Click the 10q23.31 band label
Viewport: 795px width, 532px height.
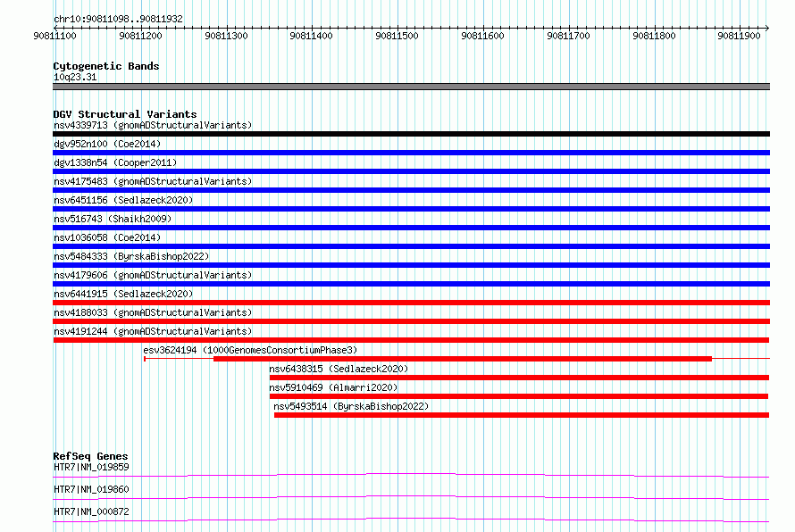click(x=75, y=77)
